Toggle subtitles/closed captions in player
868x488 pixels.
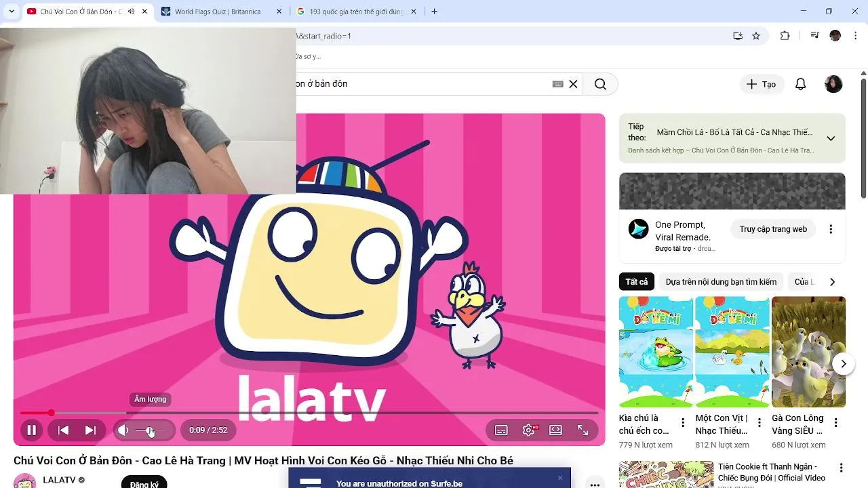click(501, 430)
